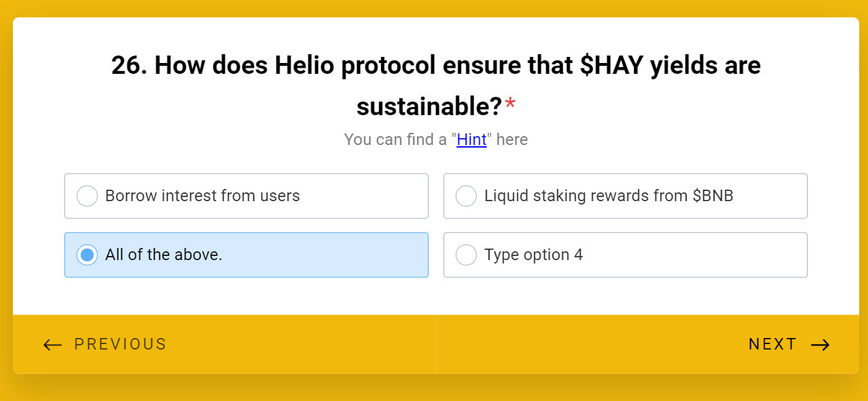Open the "Hint" link
This screenshot has height=401, width=868.
pyautogui.click(x=471, y=140)
